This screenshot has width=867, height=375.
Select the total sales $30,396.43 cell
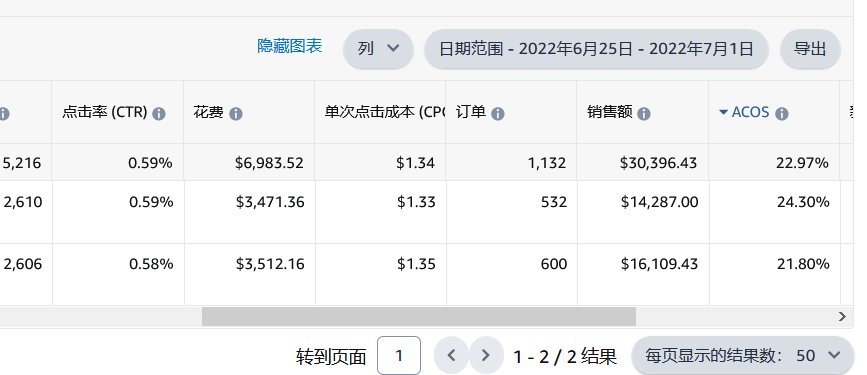coord(643,163)
